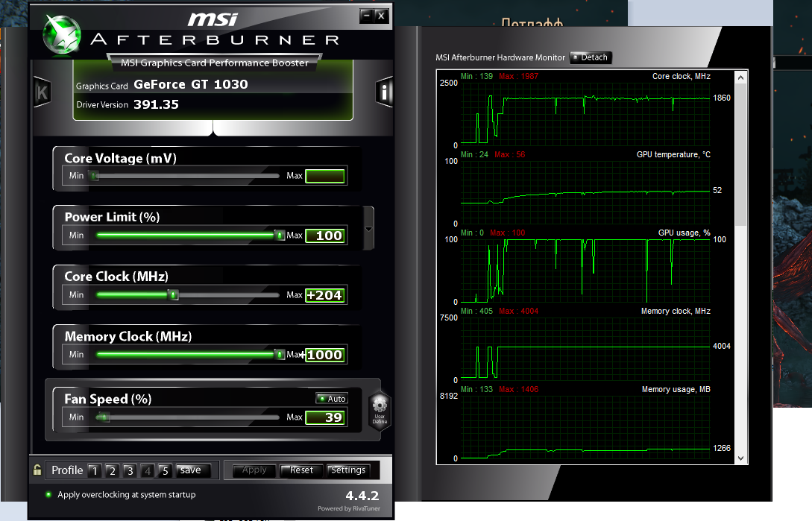This screenshot has width=812, height=521.
Task: Click the Power Limit value field showing 100
Action: coord(324,236)
